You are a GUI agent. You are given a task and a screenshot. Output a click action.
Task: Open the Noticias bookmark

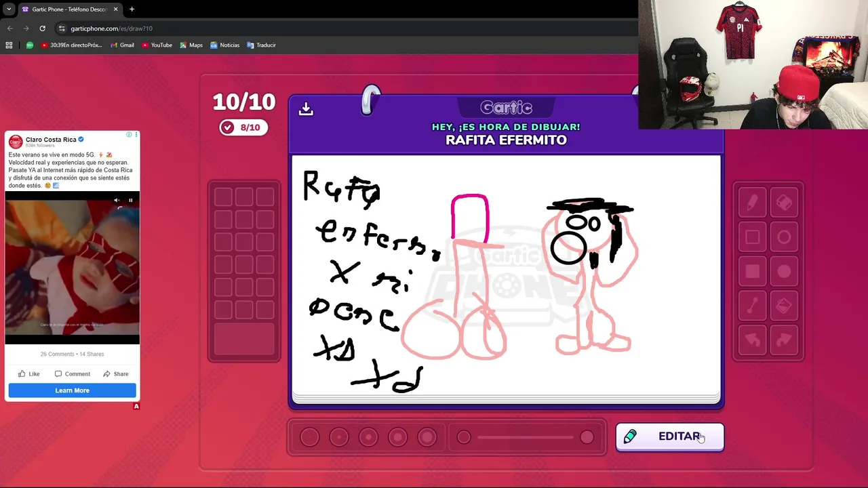click(x=224, y=45)
